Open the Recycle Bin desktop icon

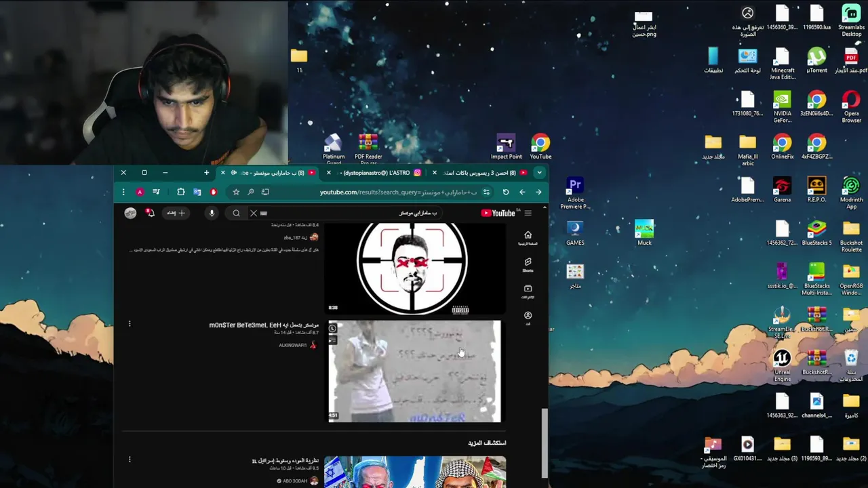point(851,366)
